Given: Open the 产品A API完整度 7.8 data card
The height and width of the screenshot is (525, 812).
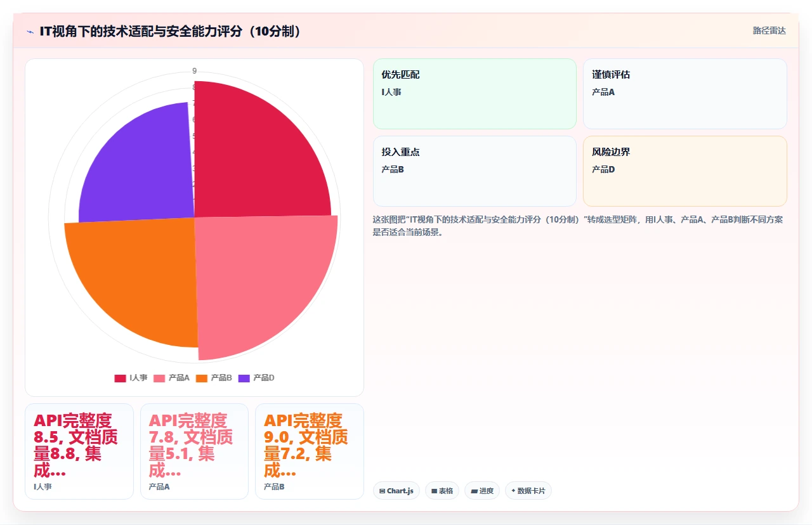Looking at the screenshot, I should (x=194, y=451).
